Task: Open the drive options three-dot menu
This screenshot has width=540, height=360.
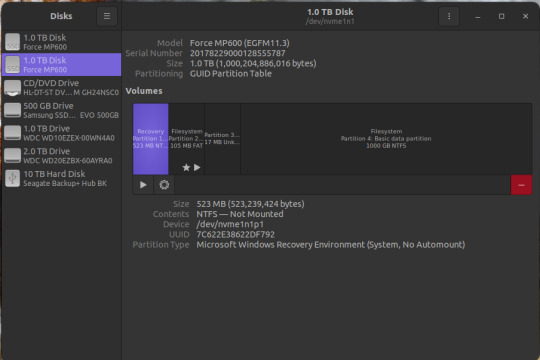Action: [449, 16]
